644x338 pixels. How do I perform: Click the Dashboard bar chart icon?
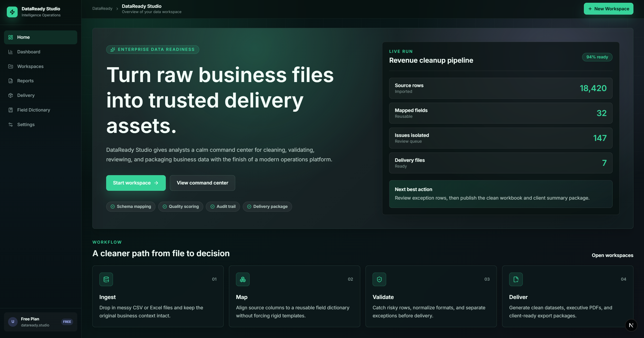[x=11, y=52]
